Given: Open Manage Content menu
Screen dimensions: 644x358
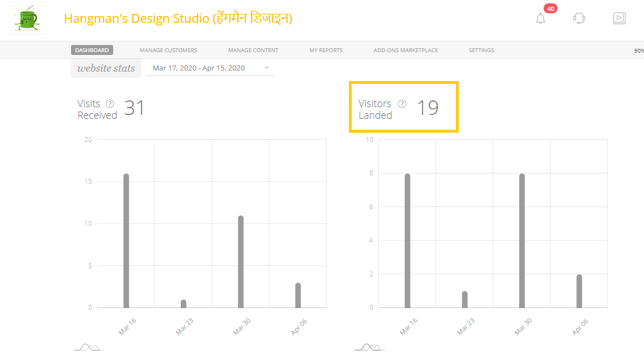Looking at the screenshot, I should click(253, 50).
